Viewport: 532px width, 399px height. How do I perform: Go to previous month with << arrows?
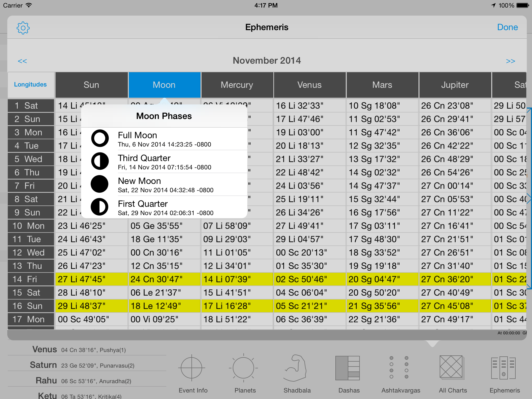tap(22, 61)
